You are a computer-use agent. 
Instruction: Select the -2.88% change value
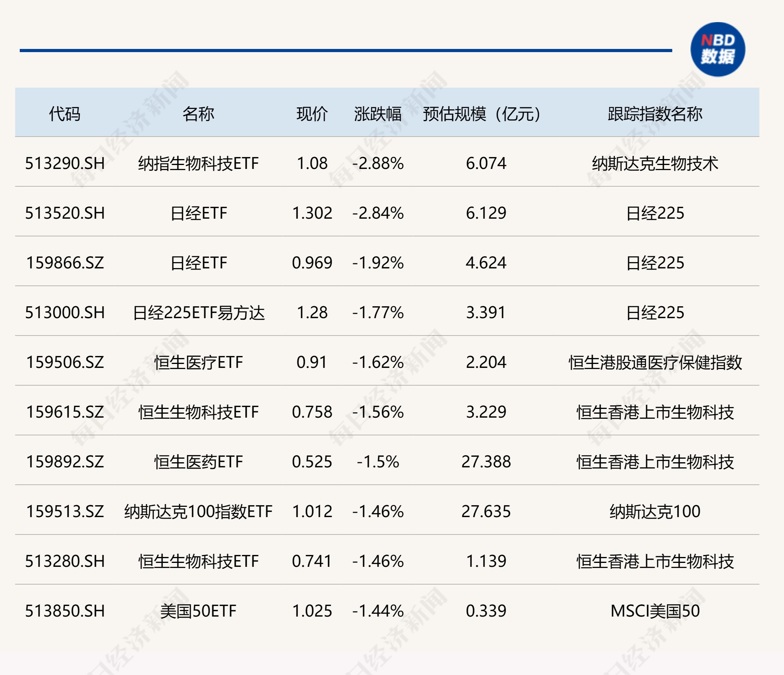[378, 163]
